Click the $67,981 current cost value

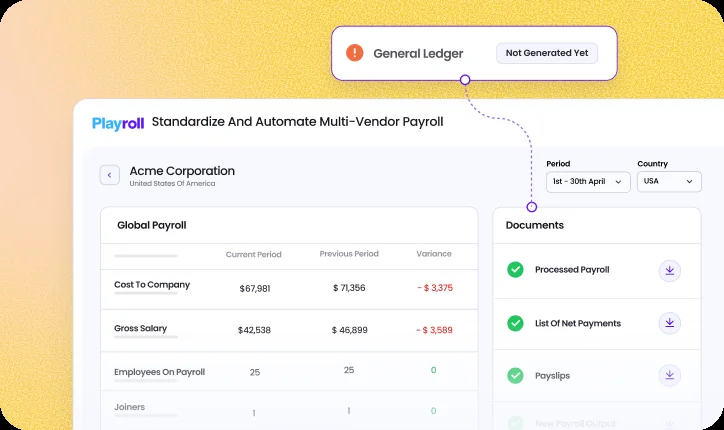255,289
